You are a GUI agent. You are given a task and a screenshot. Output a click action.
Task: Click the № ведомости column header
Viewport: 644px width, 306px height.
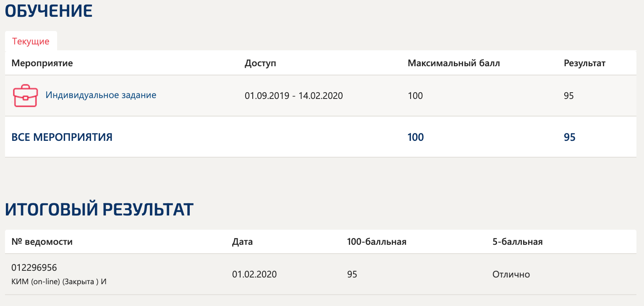42,242
